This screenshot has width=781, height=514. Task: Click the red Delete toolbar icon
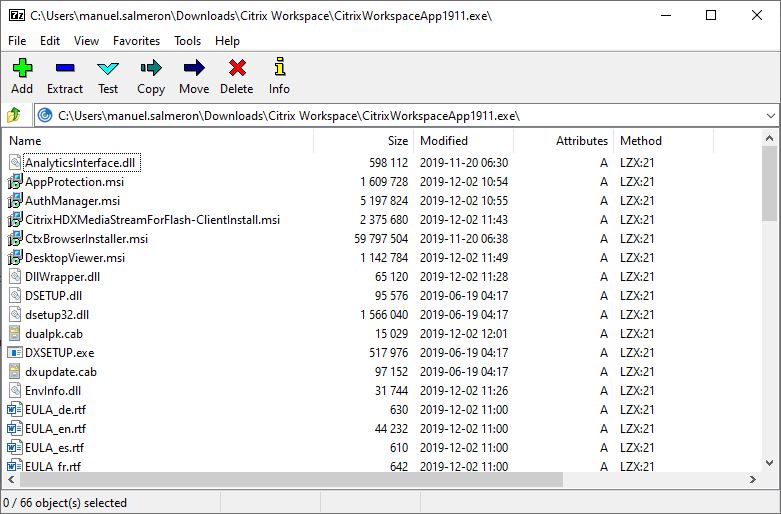(x=237, y=68)
